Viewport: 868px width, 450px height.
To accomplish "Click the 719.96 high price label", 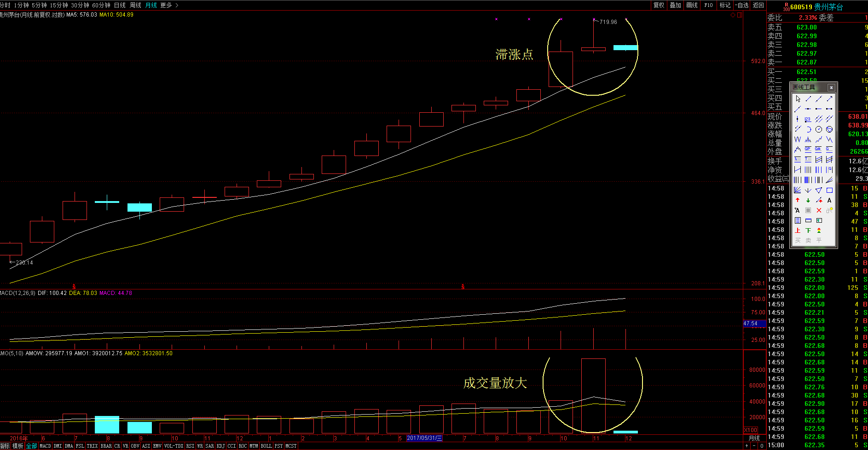I will pos(608,22).
